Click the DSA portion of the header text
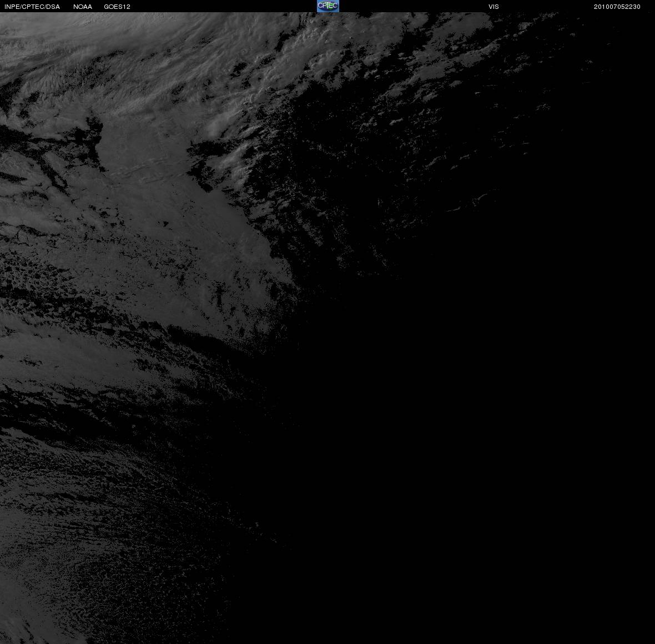This screenshot has height=644, width=655. point(53,7)
